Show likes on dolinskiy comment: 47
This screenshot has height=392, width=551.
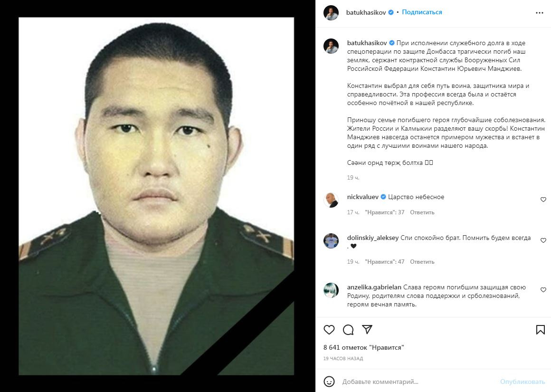[x=385, y=262]
